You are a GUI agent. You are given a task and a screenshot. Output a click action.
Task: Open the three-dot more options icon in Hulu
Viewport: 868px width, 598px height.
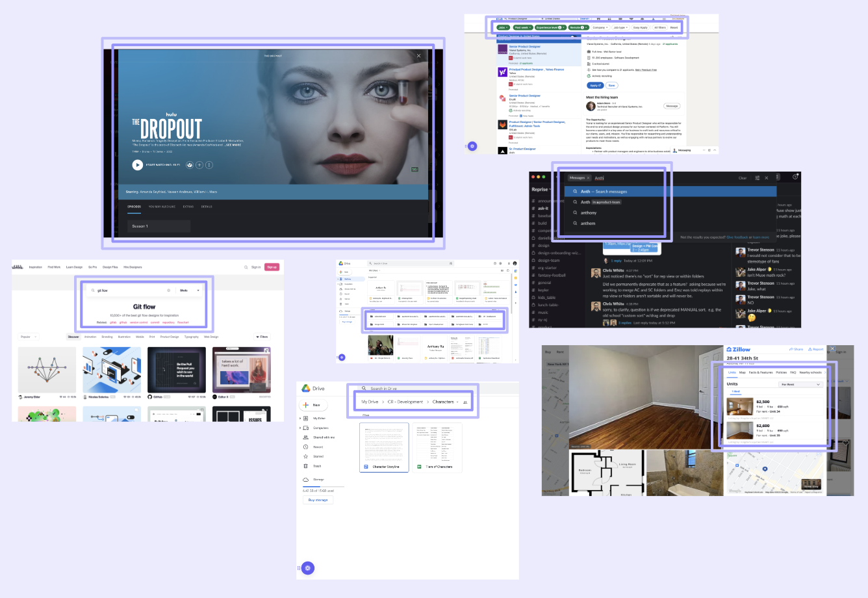pyautogui.click(x=209, y=164)
